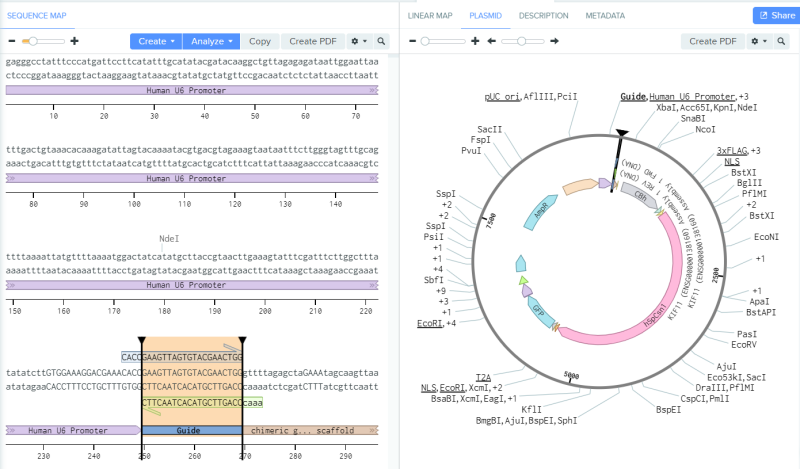Click the PasI enzyme label
800x469 pixels.
tap(747, 334)
